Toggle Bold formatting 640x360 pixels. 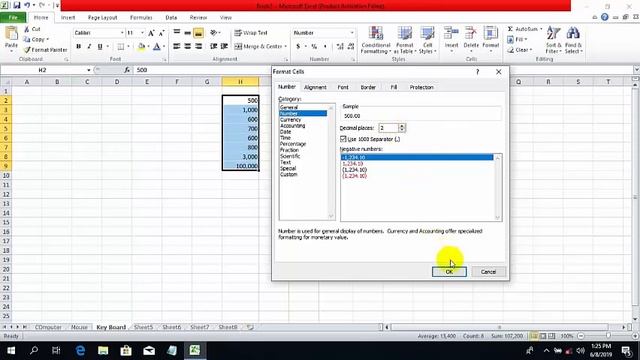tap(78, 47)
